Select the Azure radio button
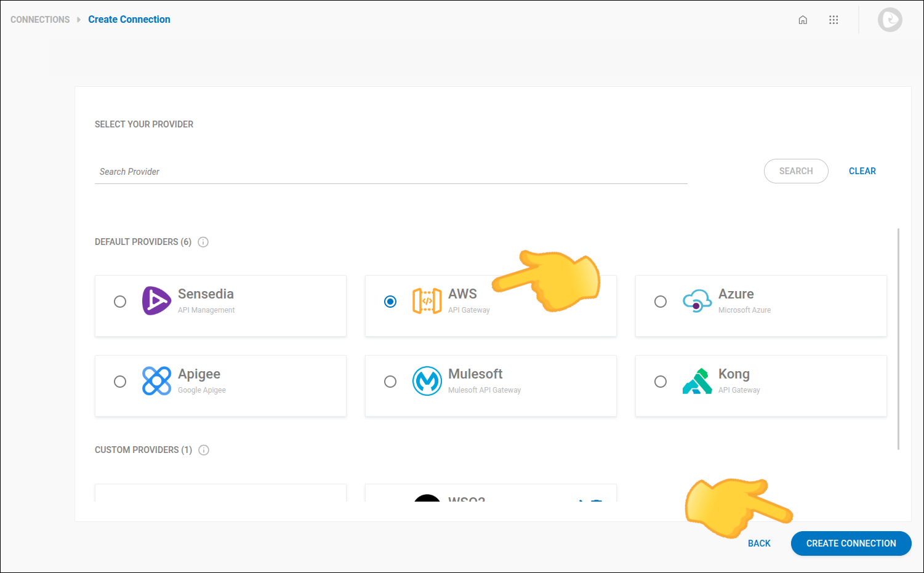This screenshot has width=924, height=573. (x=661, y=302)
